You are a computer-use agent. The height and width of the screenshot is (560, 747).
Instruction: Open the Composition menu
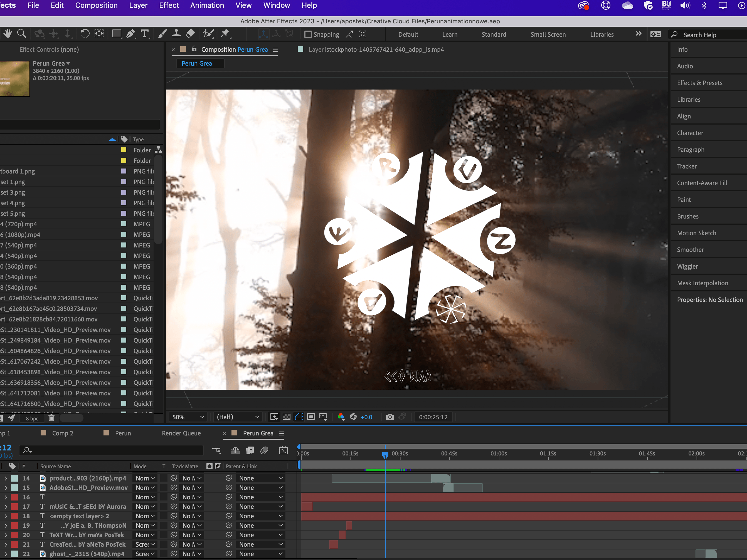96,5
